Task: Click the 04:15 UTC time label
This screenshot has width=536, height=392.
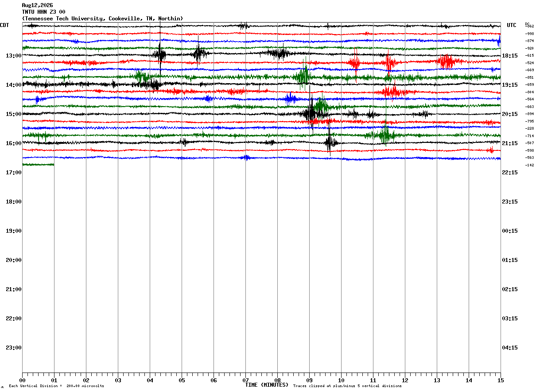Action: tap(509, 348)
